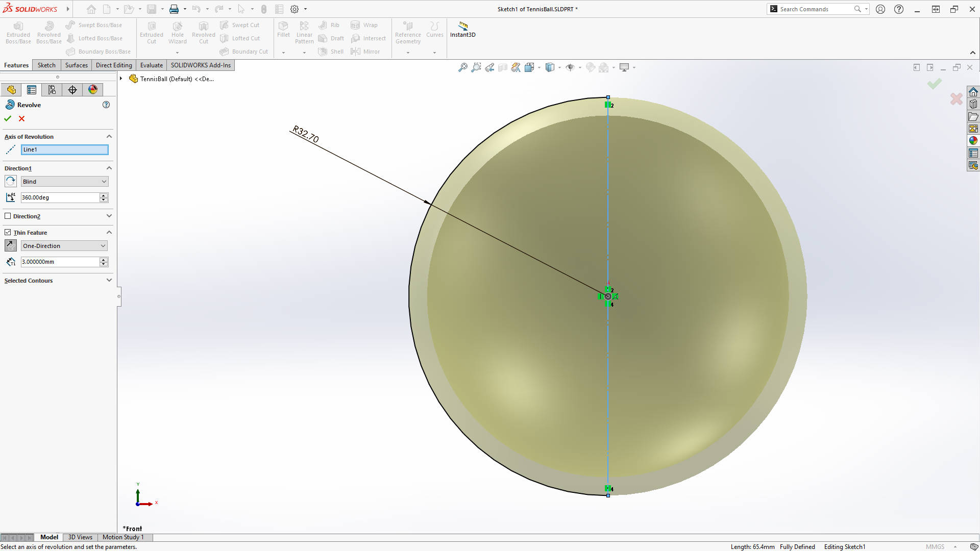The width and height of the screenshot is (980, 551).
Task: Open the DimXpertManager tab icon
Action: click(x=72, y=90)
